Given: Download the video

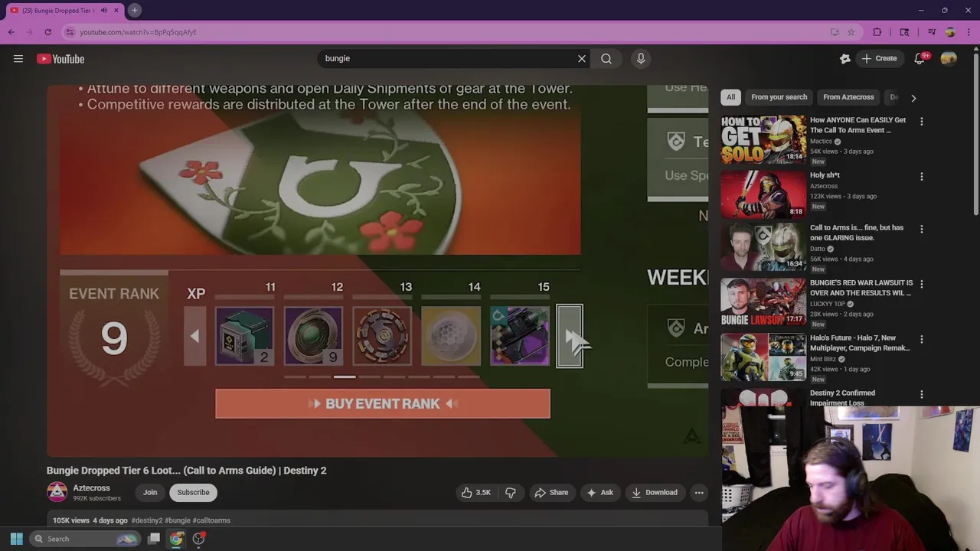Looking at the screenshot, I should coord(654,492).
